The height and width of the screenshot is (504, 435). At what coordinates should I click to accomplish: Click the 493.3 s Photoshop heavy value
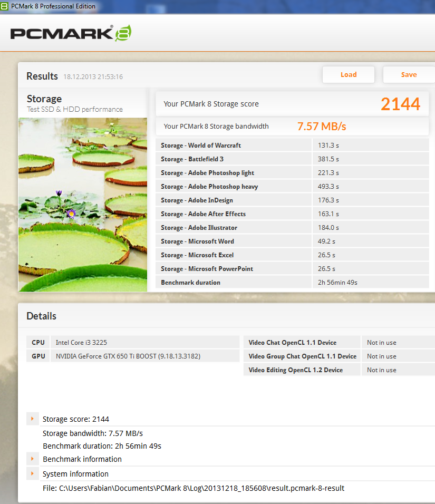point(328,187)
